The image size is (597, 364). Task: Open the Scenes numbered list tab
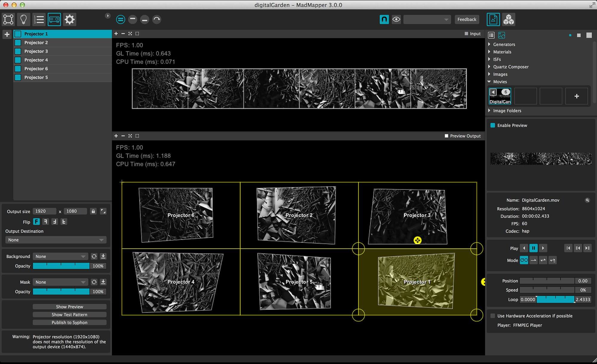click(x=39, y=20)
